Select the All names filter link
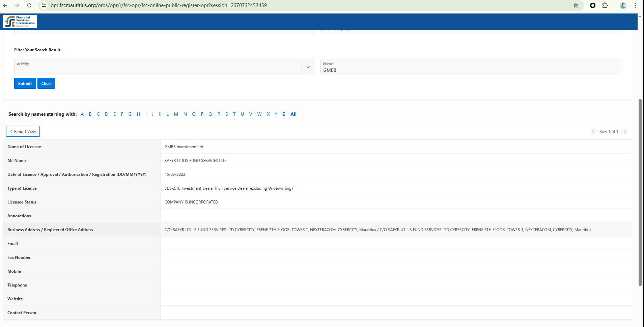 coord(293,114)
